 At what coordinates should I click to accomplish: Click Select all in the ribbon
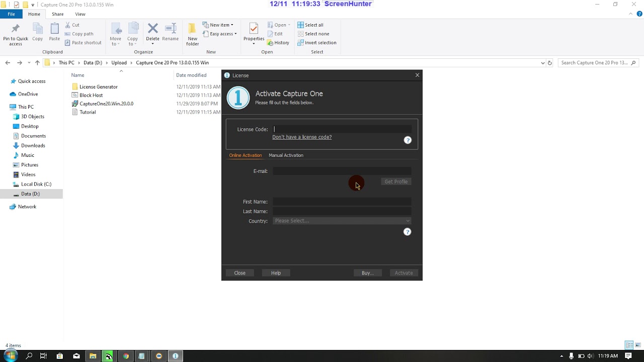(x=310, y=25)
